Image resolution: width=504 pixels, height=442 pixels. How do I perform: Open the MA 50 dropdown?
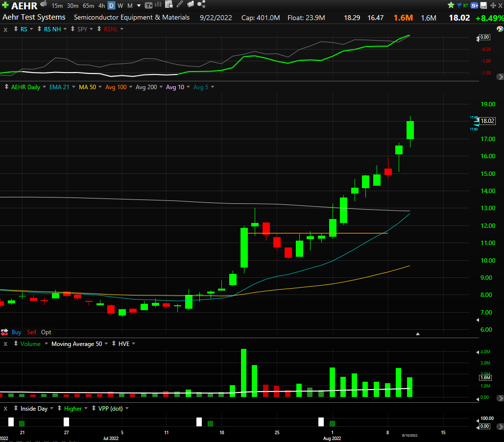(x=100, y=87)
